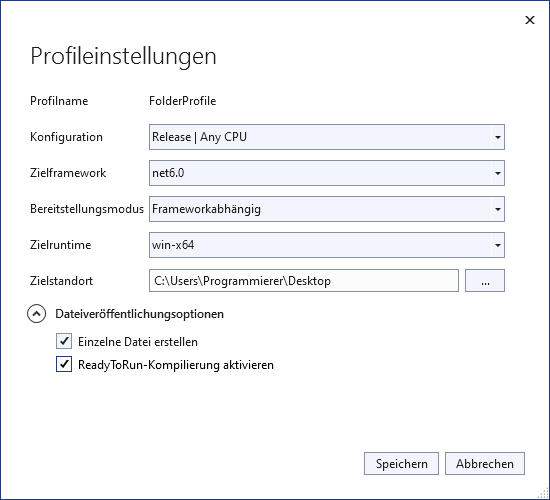Click the 'win-x64' runtime value

point(173,245)
